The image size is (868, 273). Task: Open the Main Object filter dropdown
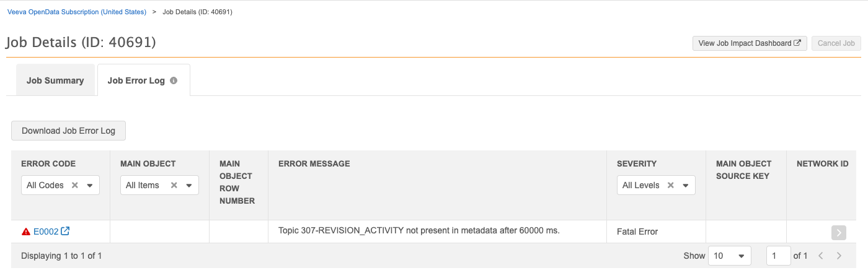189,185
